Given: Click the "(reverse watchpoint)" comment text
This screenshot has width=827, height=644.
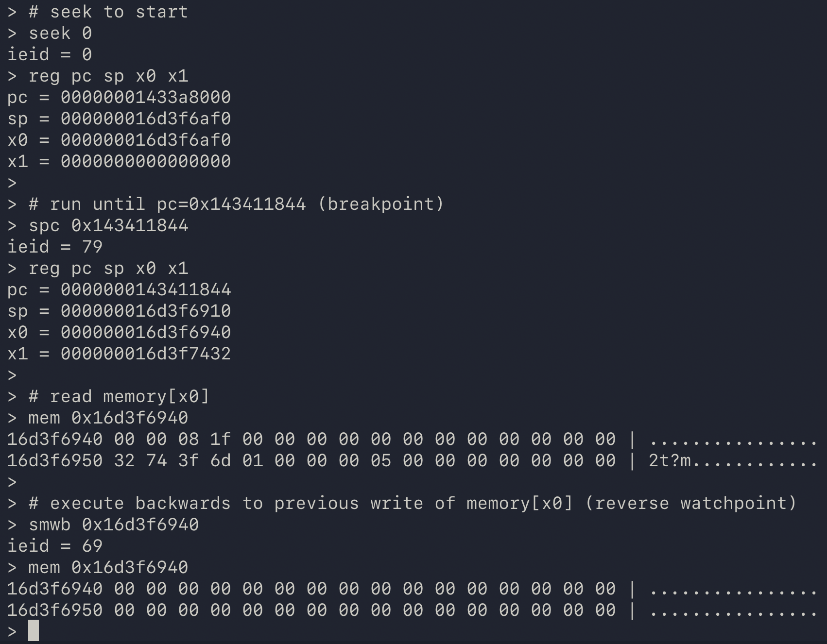Looking at the screenshot, I should coord(690,504).
